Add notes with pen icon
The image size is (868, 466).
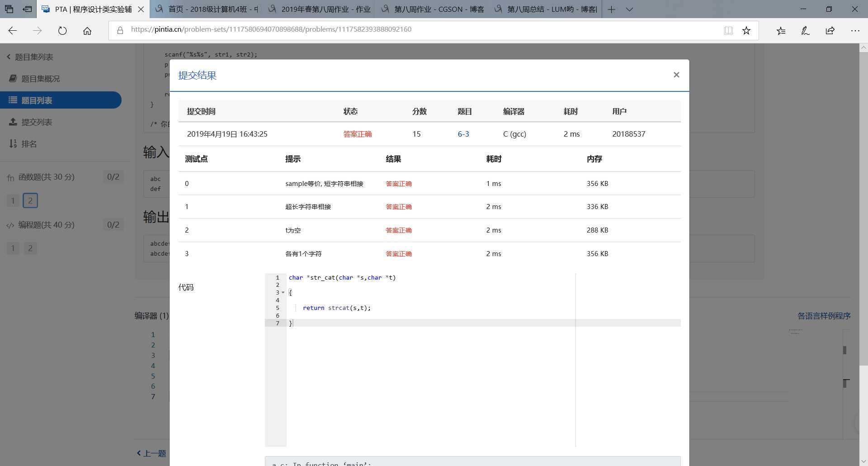pos(805,30)
